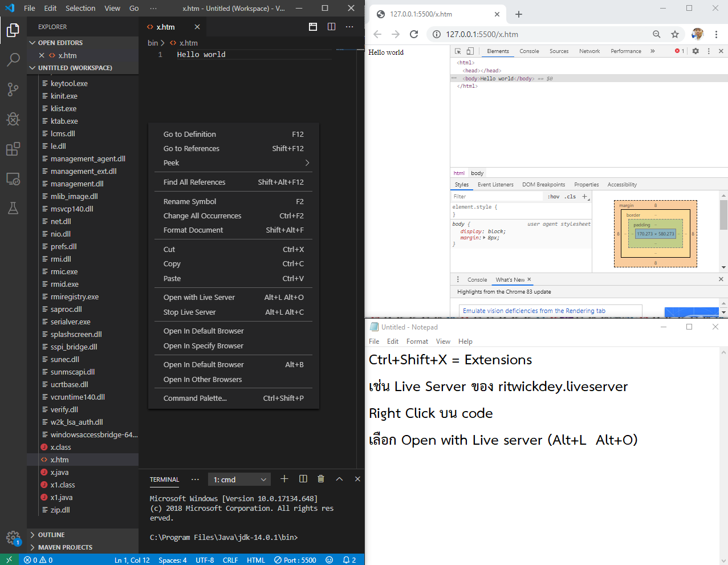Switch to the DevTools Console tab
Image resolution: width=728 pixels, height=565 pixels.
(x=529, y=51)
